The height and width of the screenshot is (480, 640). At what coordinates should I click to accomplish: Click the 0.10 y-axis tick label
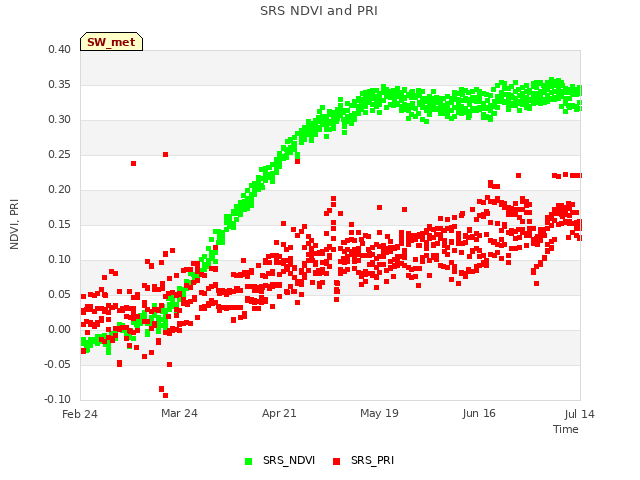point(60,260)
